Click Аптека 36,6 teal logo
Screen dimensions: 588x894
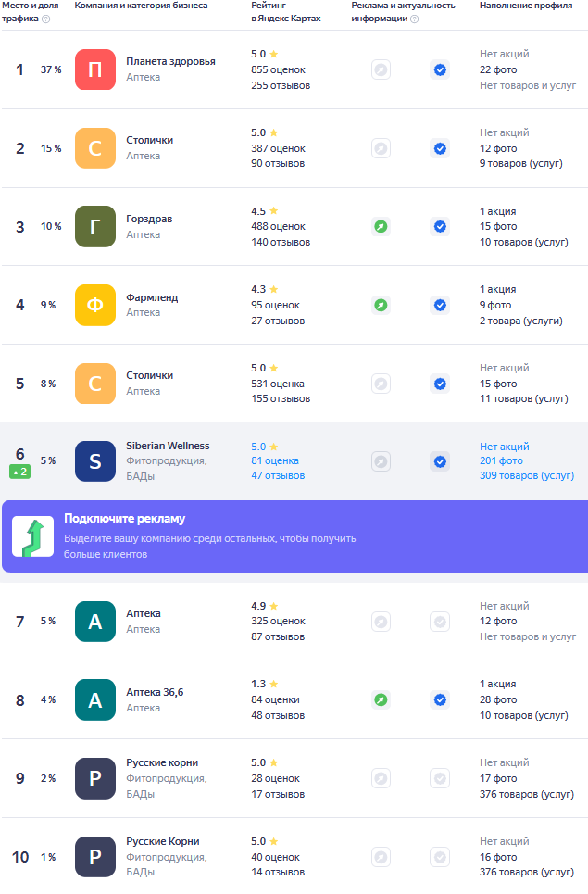pyautogui.click(x=95, y=699)
